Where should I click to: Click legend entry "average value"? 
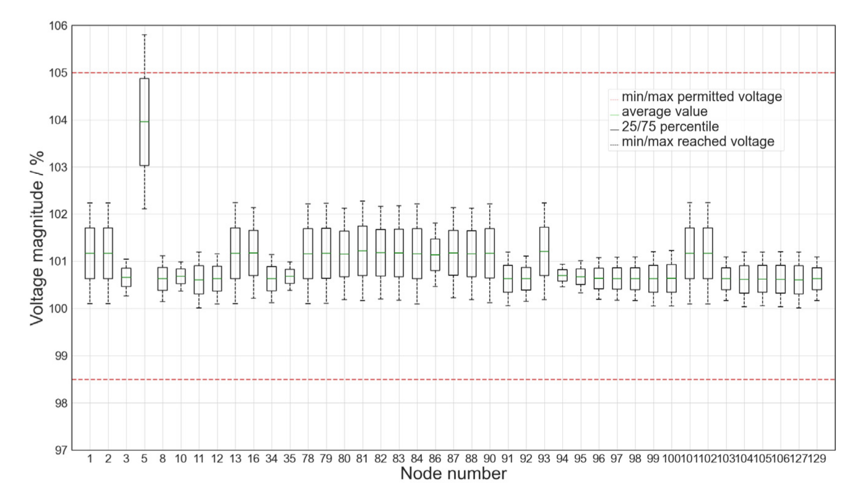coord(664,112)
